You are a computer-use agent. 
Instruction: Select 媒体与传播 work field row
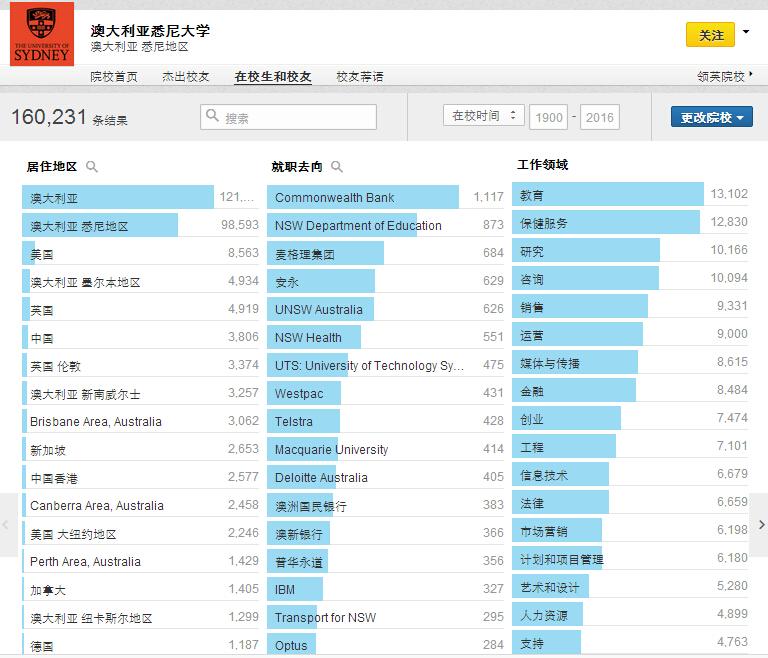click(630, 363)
